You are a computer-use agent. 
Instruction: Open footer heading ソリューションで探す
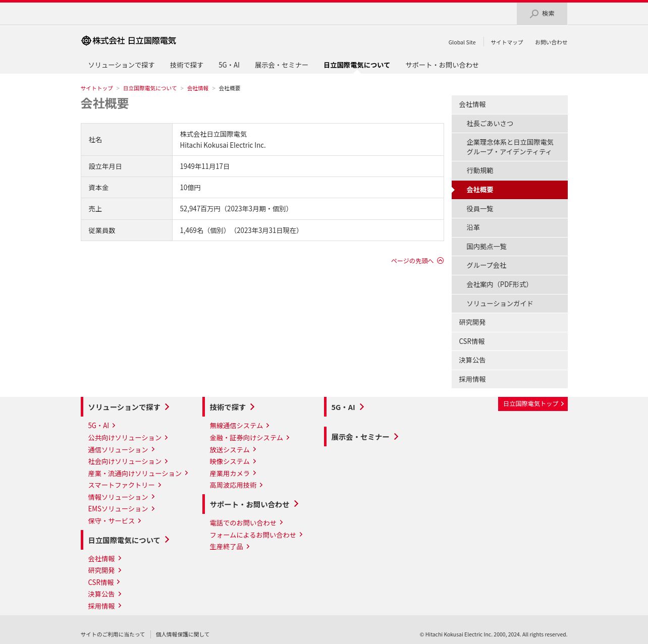point(129,407)
